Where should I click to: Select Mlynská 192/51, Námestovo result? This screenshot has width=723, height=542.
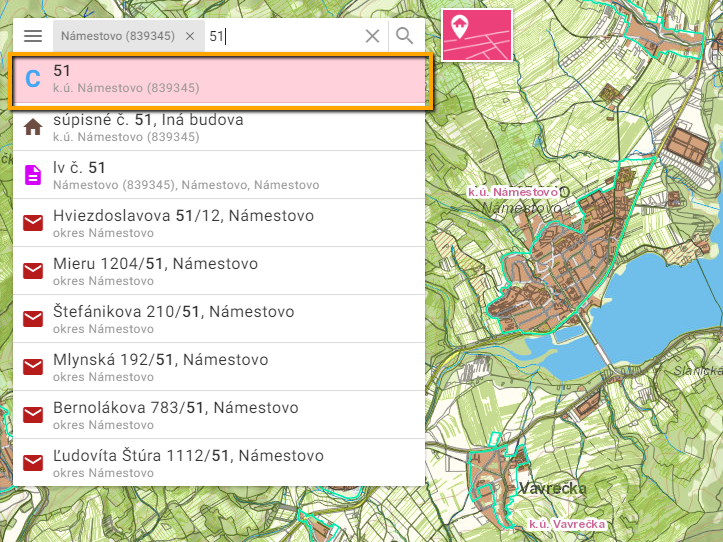coord(220,367)
